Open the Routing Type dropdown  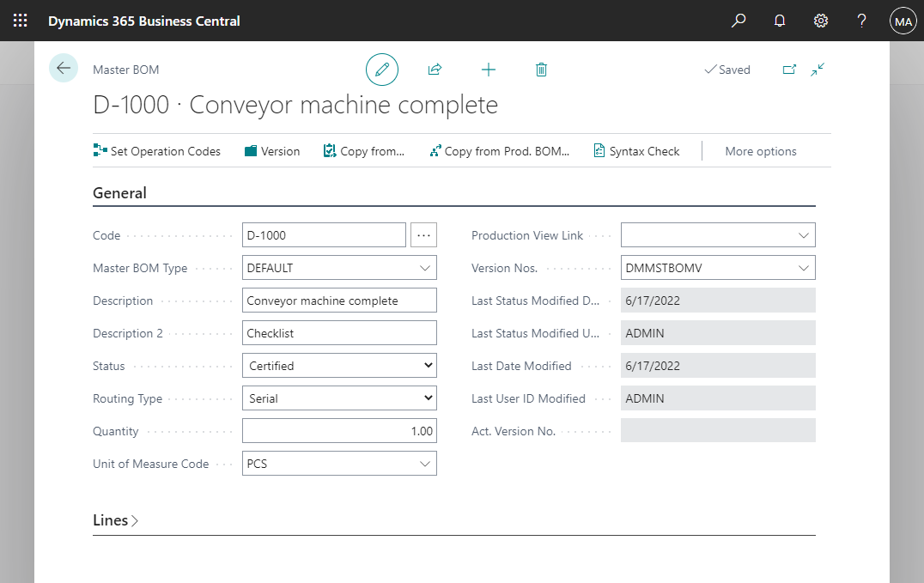(x=339, y=398)
